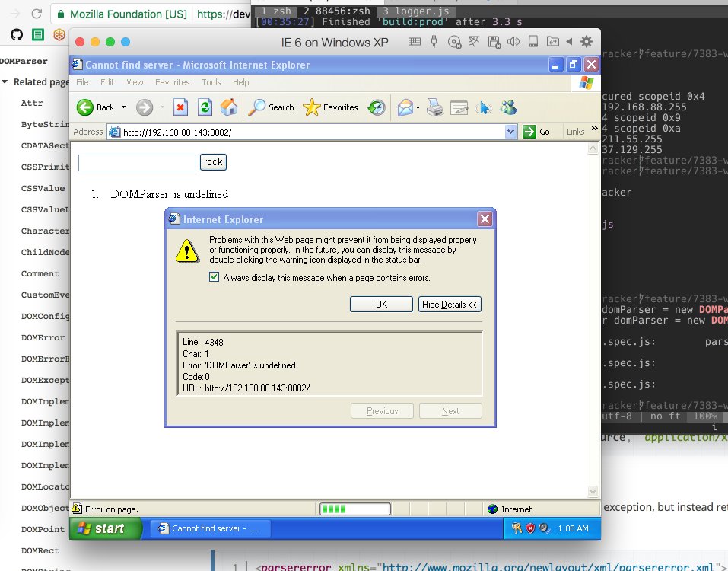The height and width of the screenshot is (571, 728).
Task: Click the disabled Previous button
Action: tap(382, 411)
